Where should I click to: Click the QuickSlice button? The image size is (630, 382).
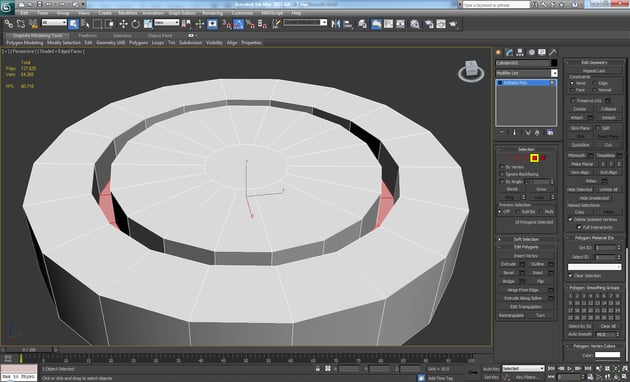pos(580,145)
